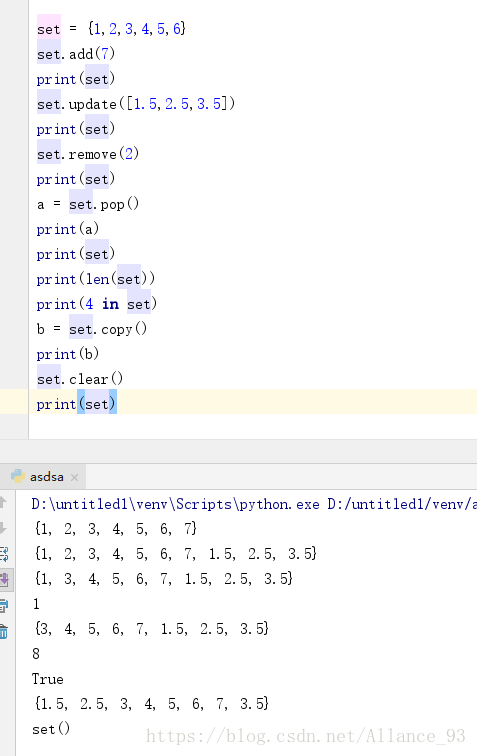
Task: Click output line starting {3, 4, 5
Action: tap(151, 629)
